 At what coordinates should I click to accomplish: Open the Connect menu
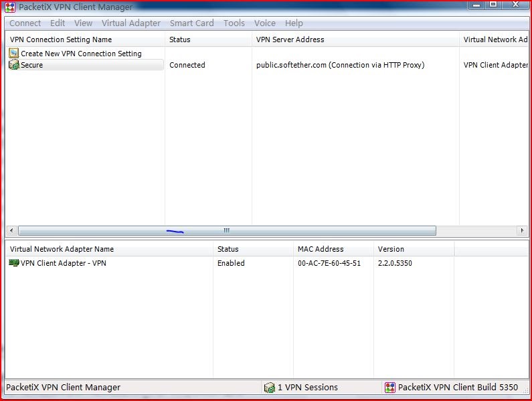pyautogui.click(x=25, y=23)
